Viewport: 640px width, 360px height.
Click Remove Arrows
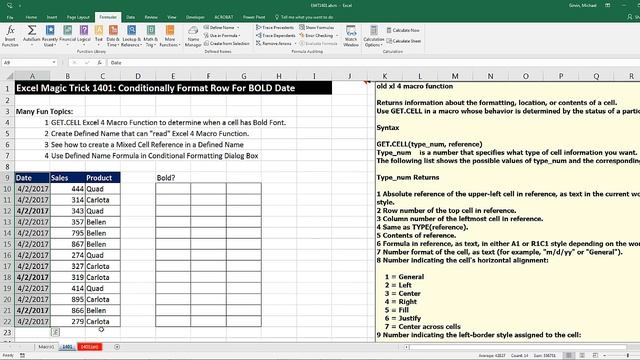274,43
